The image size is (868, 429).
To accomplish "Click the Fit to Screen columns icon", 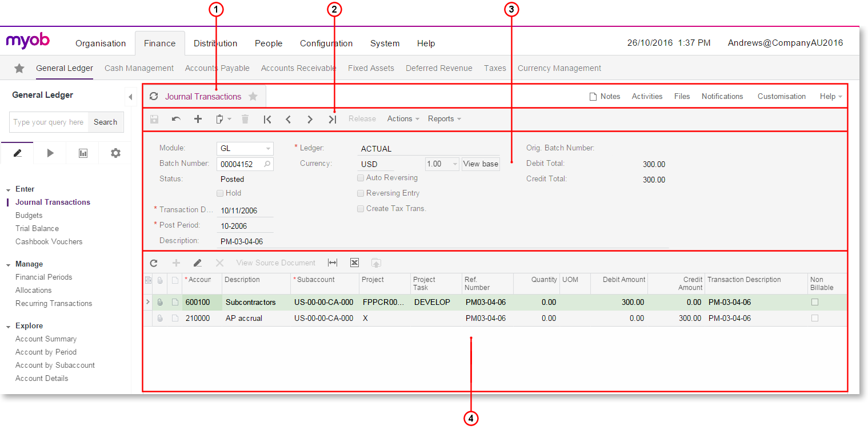I will (x=333, y=263).
